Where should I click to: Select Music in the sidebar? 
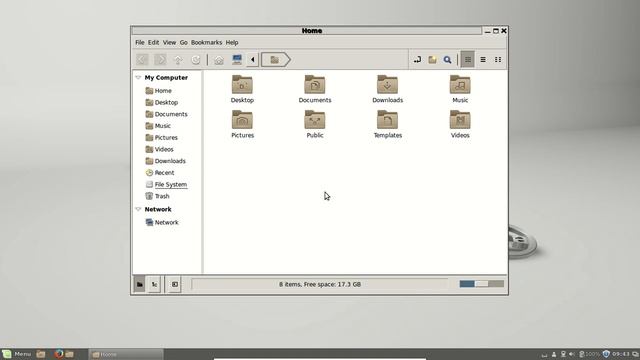coord(158,126)
